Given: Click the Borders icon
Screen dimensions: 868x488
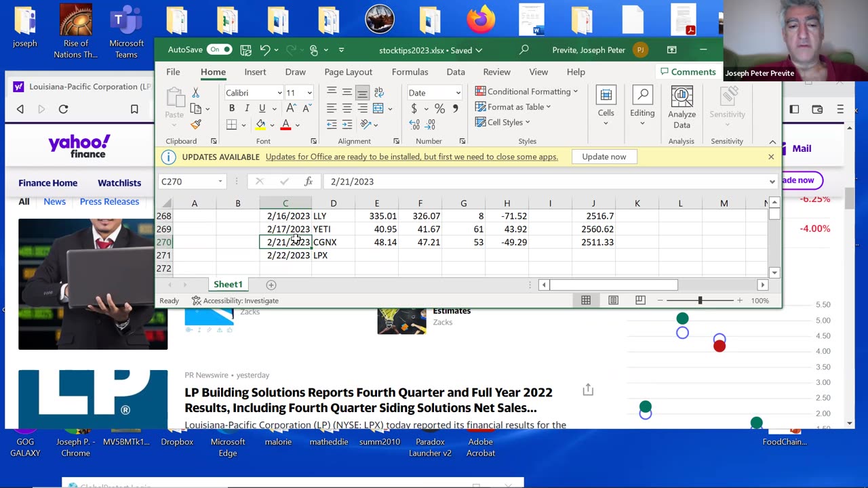Looking at the screenshot, I should [232, 125].
